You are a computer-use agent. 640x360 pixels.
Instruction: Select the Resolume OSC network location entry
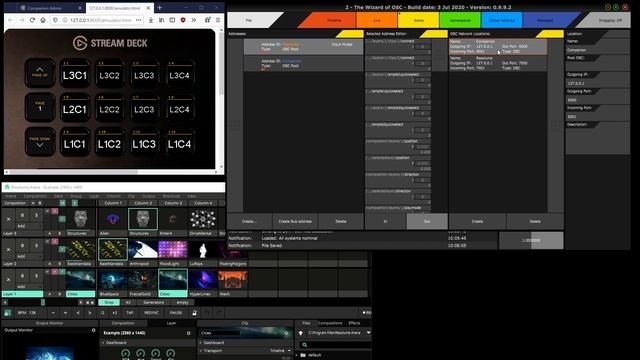click(x=498, y=64)
